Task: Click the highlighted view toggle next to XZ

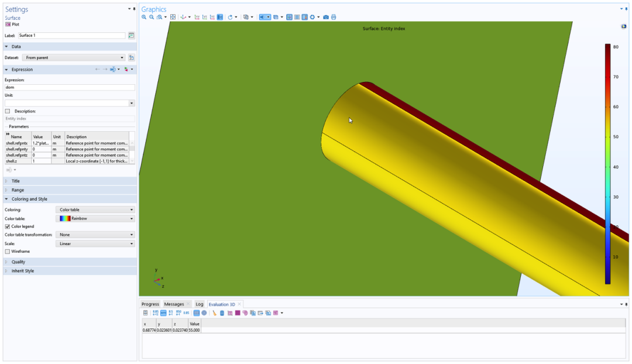Action: click(x=219, y=17)
